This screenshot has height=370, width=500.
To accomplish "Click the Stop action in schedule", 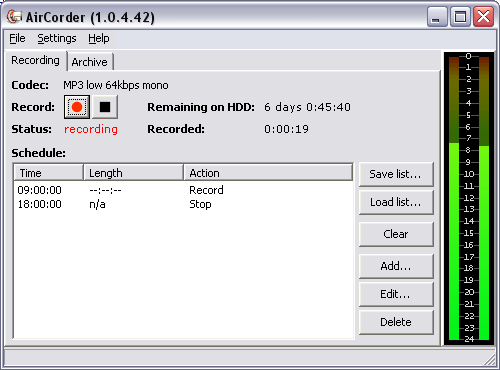I will click(200, 204).
